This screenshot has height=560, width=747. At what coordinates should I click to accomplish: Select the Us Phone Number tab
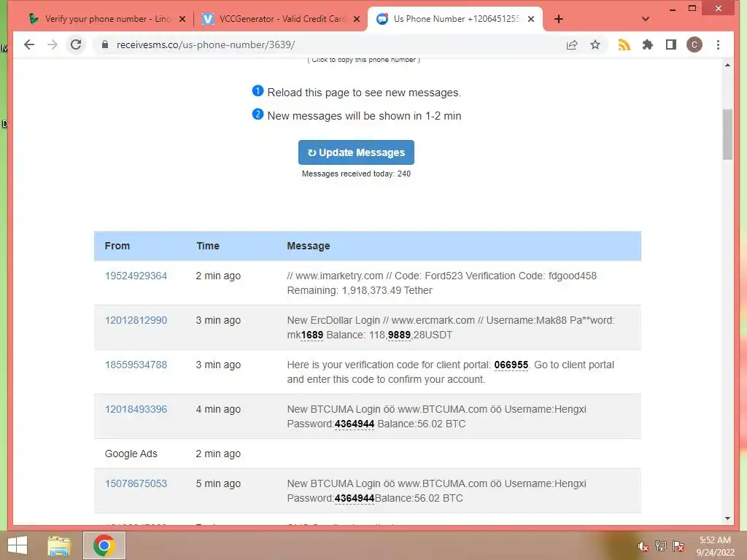tap(455, 19)
